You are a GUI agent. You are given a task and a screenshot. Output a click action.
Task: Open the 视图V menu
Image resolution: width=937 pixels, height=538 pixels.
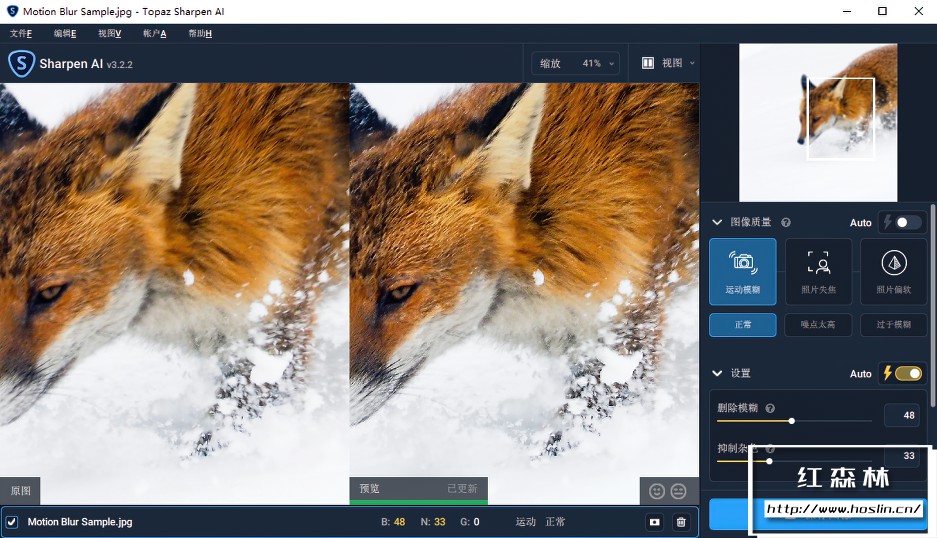(109, 33)
